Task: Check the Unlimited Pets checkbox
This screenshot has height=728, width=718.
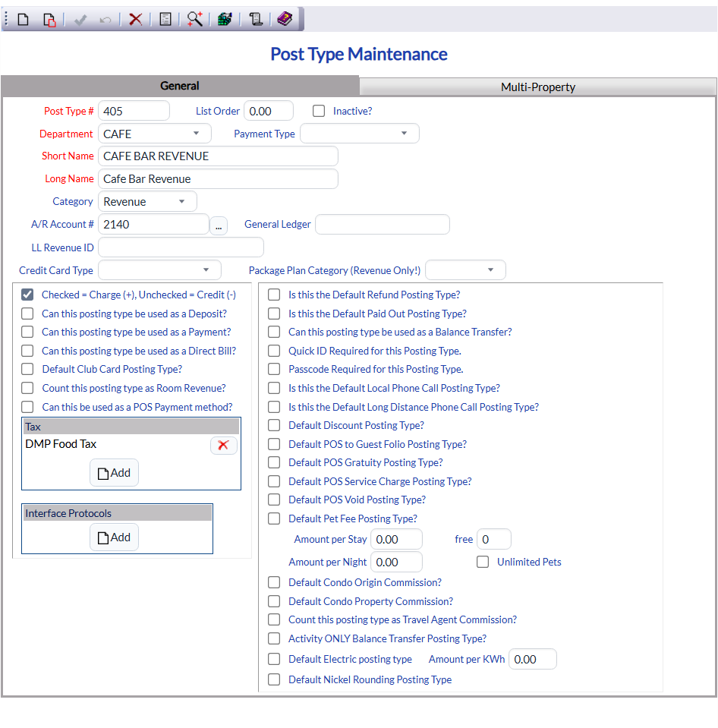Action: click(x=483, y=563)
